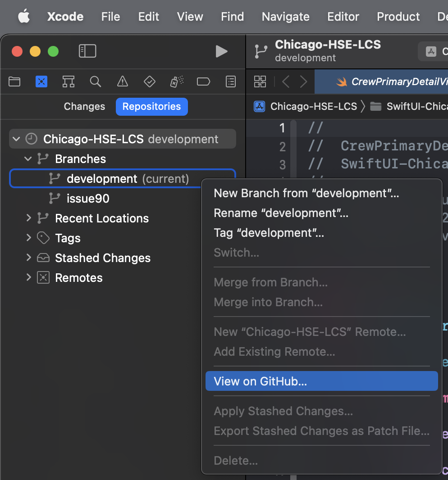Open the Test navigator diamond icon
The width and height of the screenshot is (448, 480).
click(x=149, y=82)
